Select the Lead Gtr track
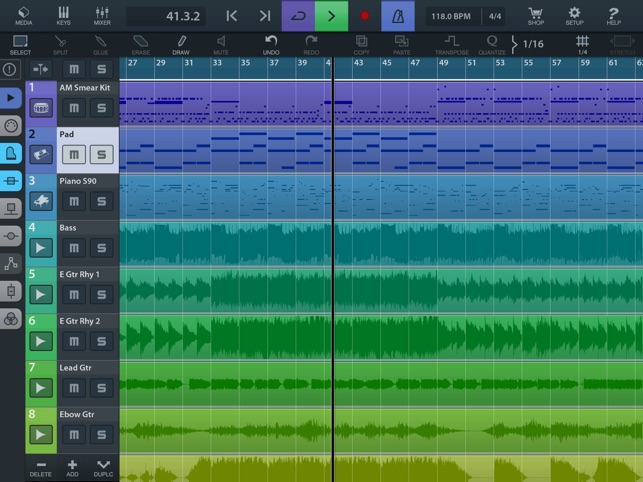 (x=76, y=367)
